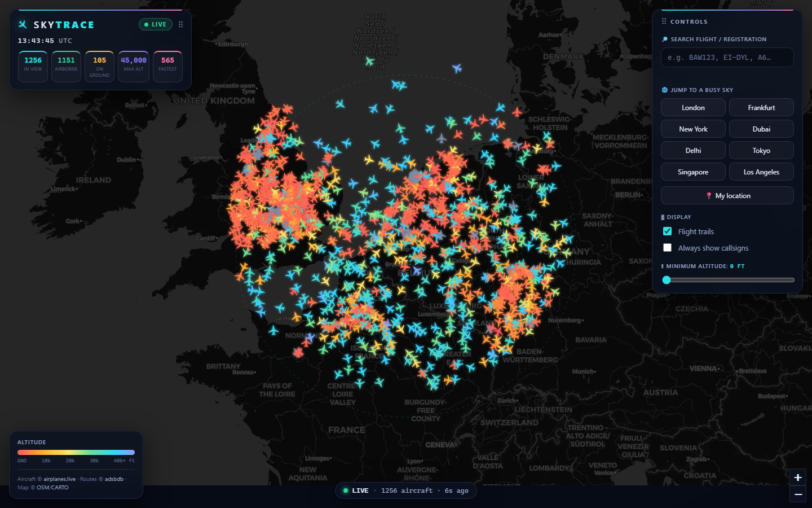The height and width of the screenshot is (508, 812).
Task: Select the blue aircraft over Denmark's west coast
Action: click(457, 68)
